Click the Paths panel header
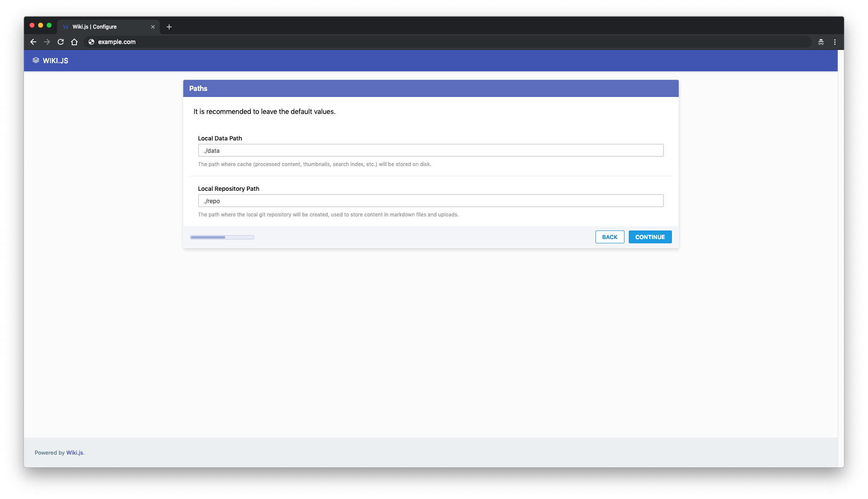 [x=431, y=88]
